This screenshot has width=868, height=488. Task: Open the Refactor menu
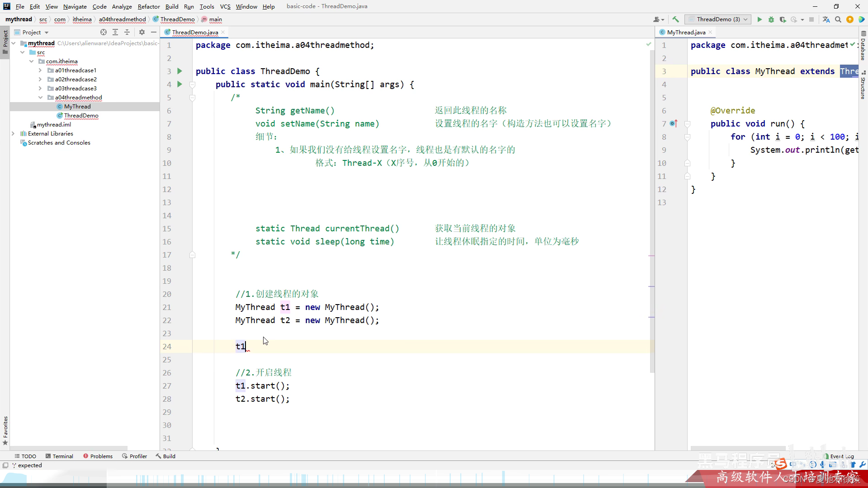coord(149,6)
